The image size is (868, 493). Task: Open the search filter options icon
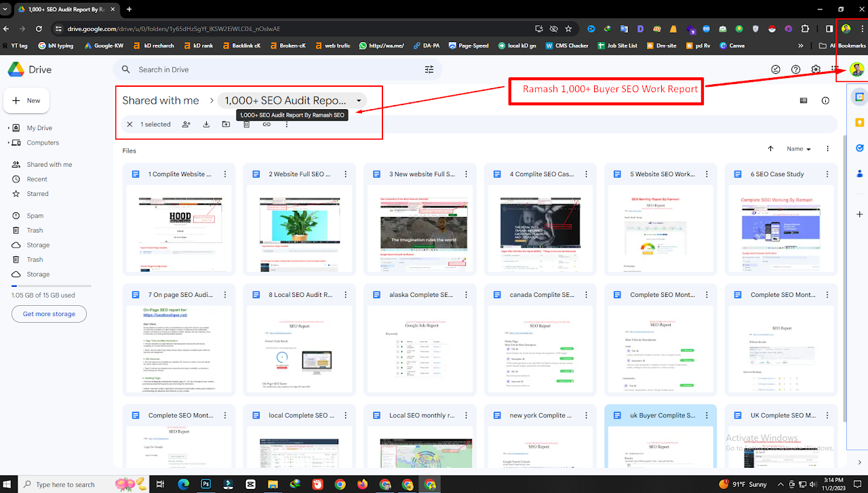click(x=429, y=70)
